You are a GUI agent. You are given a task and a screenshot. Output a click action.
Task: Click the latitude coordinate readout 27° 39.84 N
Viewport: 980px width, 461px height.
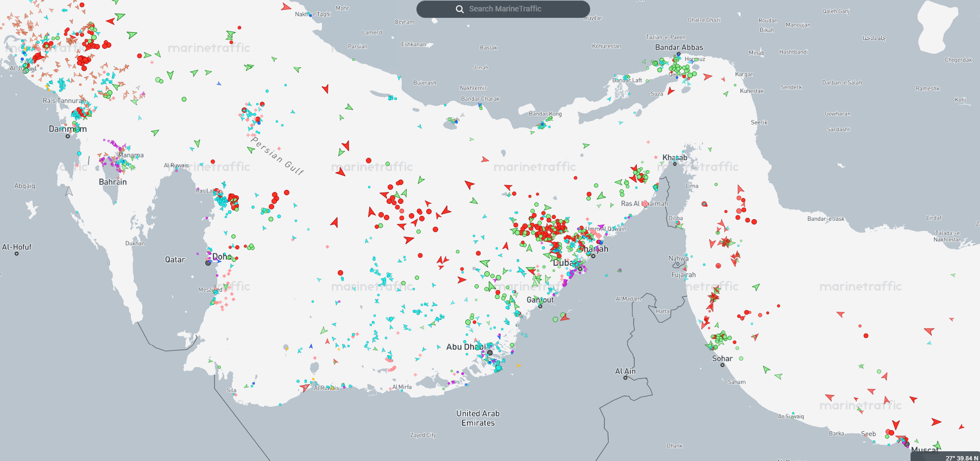click(961, 458)
